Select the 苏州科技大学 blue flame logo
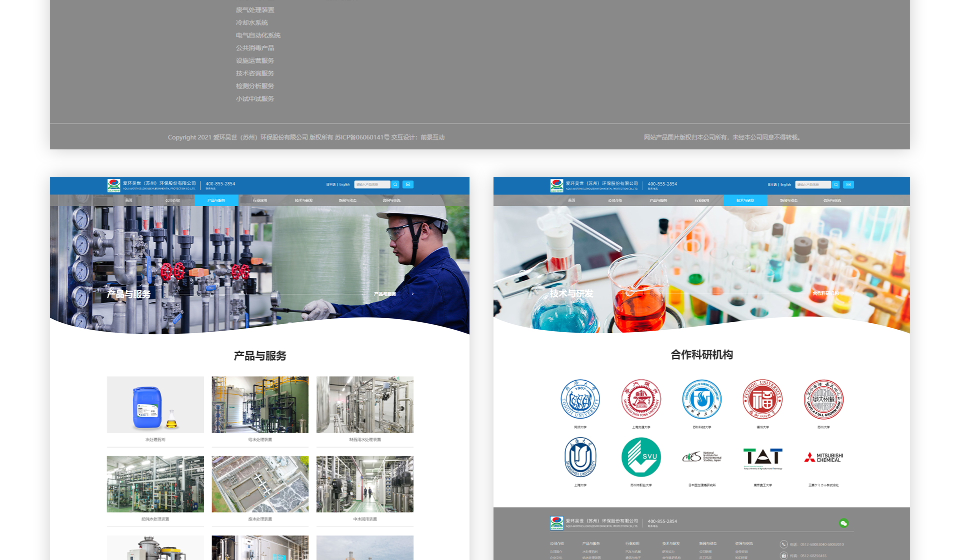This screenshot has height=560, width=960. 702,399
